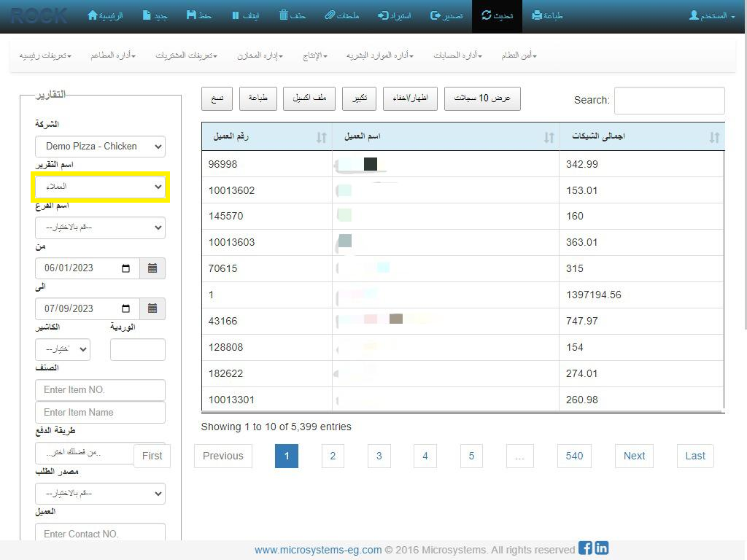Open the مصدر الطلب order source dropdown
Viewport: 747px width, 560px height.
pos(100,494)
